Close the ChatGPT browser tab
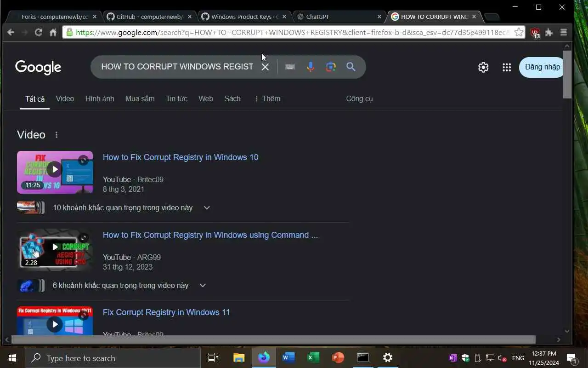 [379, 17]
